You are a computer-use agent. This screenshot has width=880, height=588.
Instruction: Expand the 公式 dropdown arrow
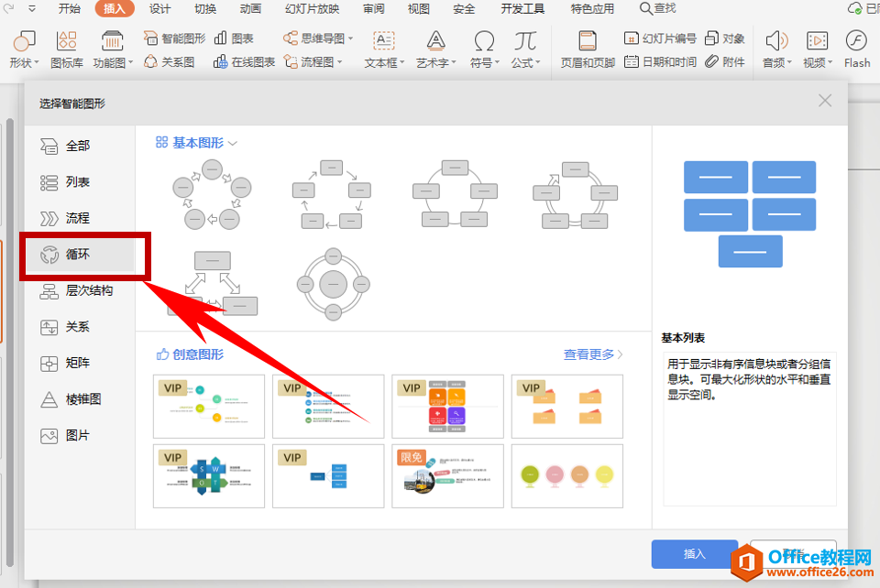(x=538, y=63)
